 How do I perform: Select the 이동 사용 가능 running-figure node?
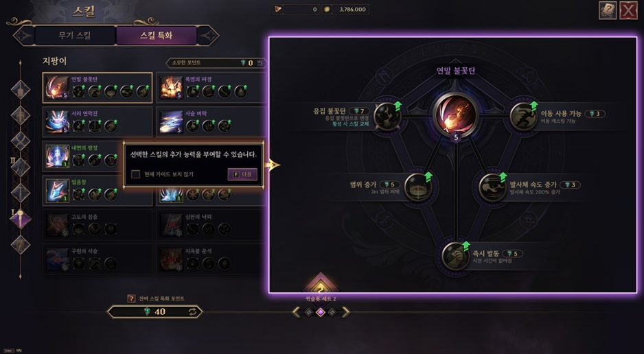[x=523, y=117]
